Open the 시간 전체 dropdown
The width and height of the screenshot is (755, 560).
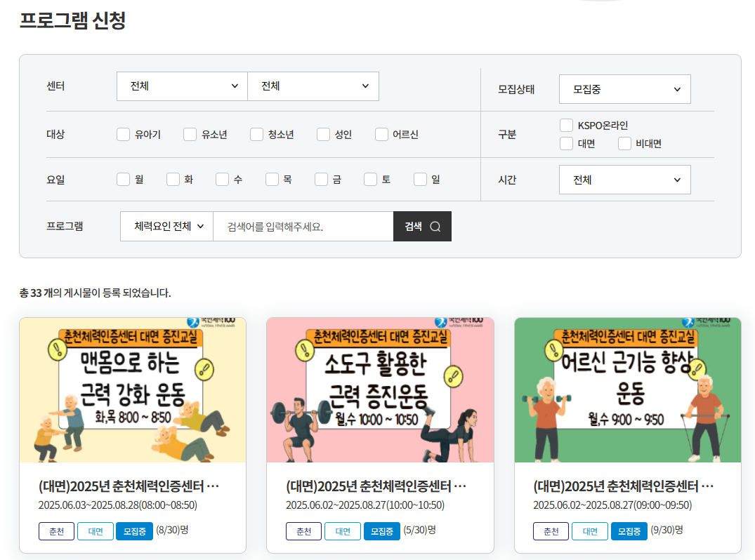[x=624, y=180]
